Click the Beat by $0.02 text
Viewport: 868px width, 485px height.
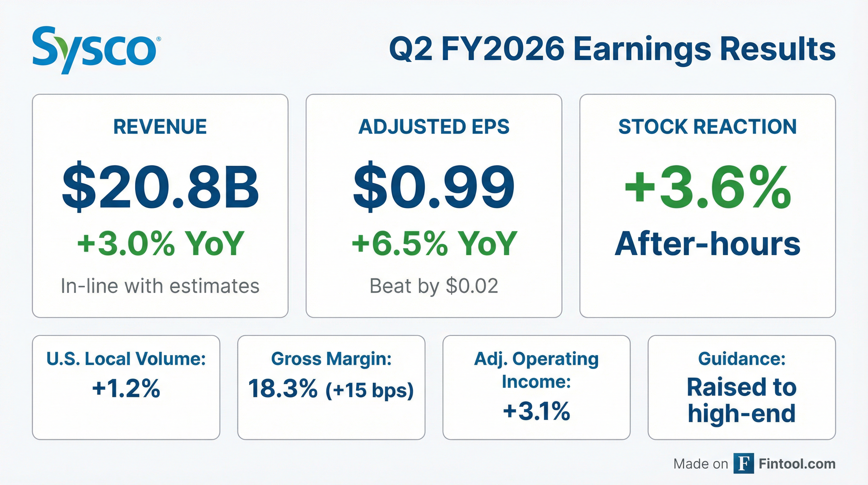(x=434, y=286)
